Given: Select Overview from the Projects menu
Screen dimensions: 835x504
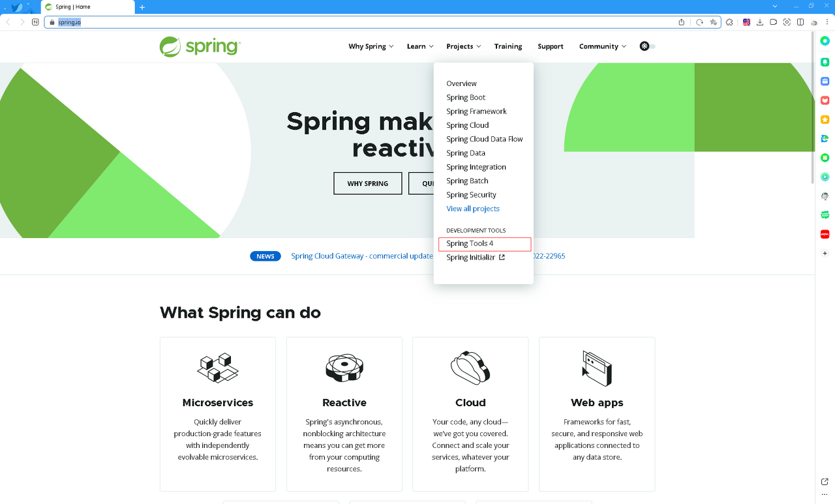Looking at the screenshot, I should pyautogui.click(x=461, y=83).
